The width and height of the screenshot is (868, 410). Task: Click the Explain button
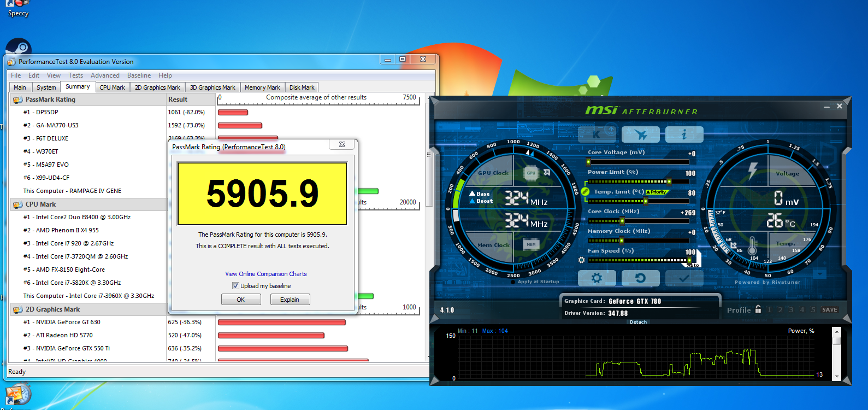(x=290, y=300)
